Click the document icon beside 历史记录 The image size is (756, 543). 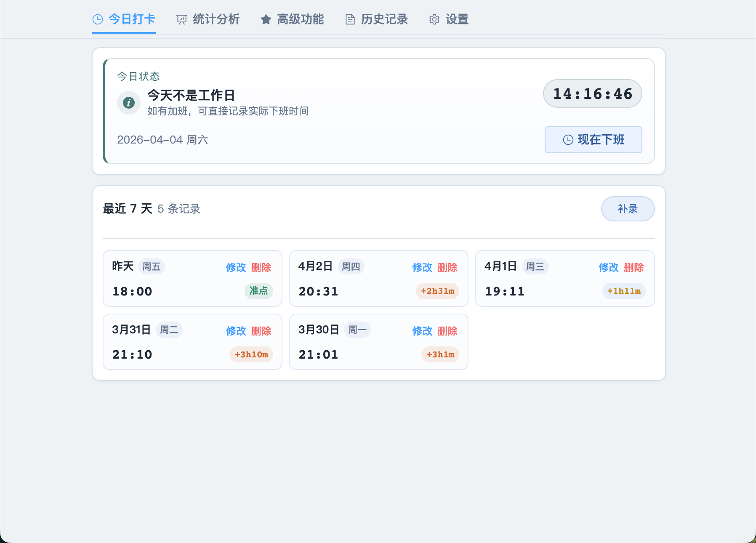tap(350, 20)
